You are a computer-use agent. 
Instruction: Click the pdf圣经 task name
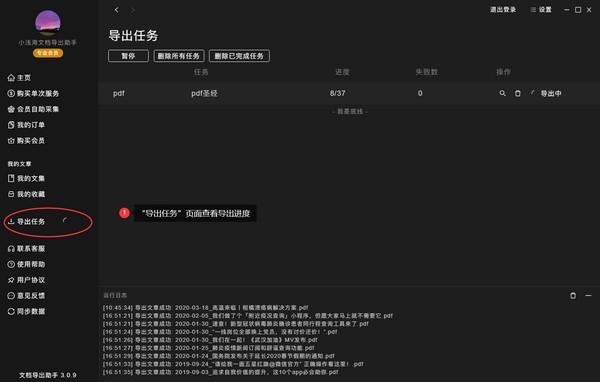[x=204, y=93]
